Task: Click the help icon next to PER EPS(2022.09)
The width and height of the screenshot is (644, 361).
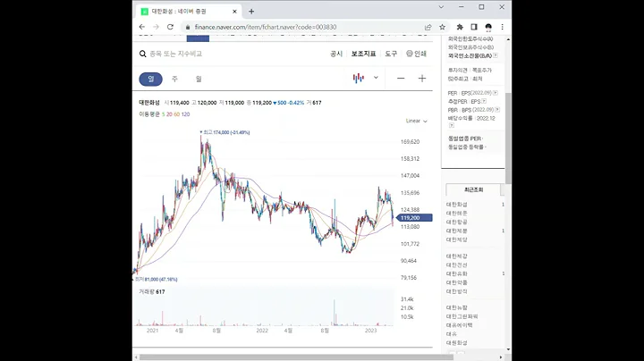Action: [x=495, y=93]
